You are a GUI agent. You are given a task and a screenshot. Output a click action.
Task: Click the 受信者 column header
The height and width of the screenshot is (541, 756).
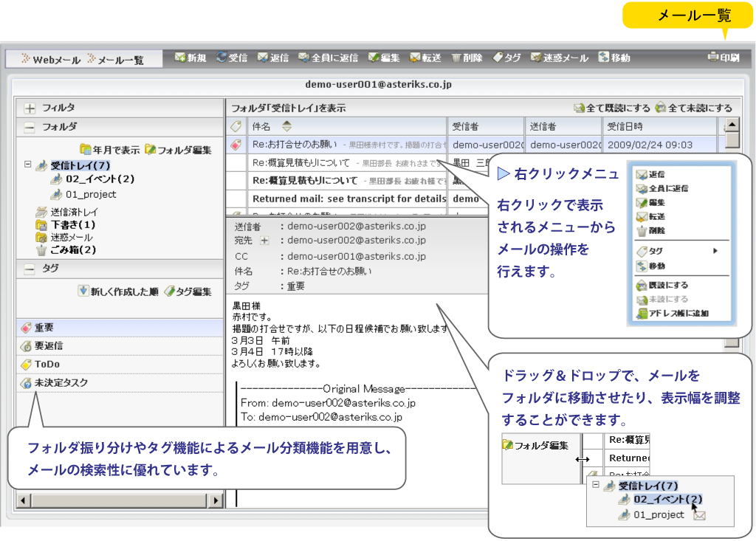click(x=485, y=126)
